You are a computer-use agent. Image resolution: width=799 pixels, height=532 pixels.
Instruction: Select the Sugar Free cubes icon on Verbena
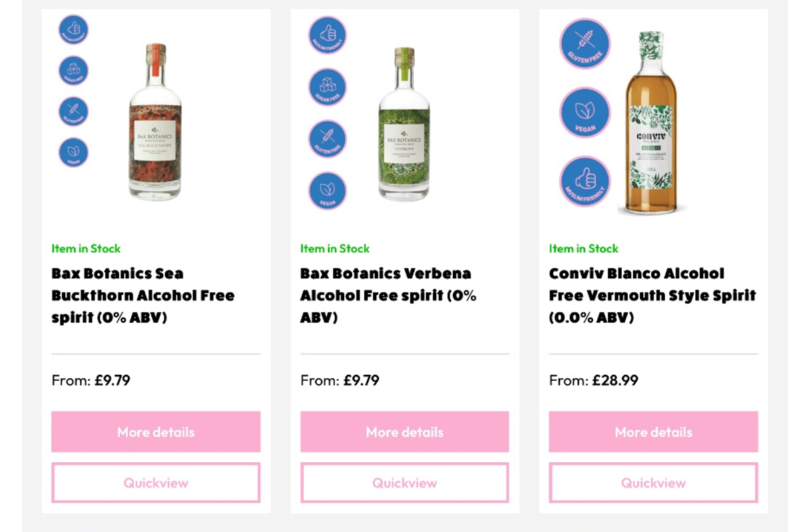(x=326, y=87)
